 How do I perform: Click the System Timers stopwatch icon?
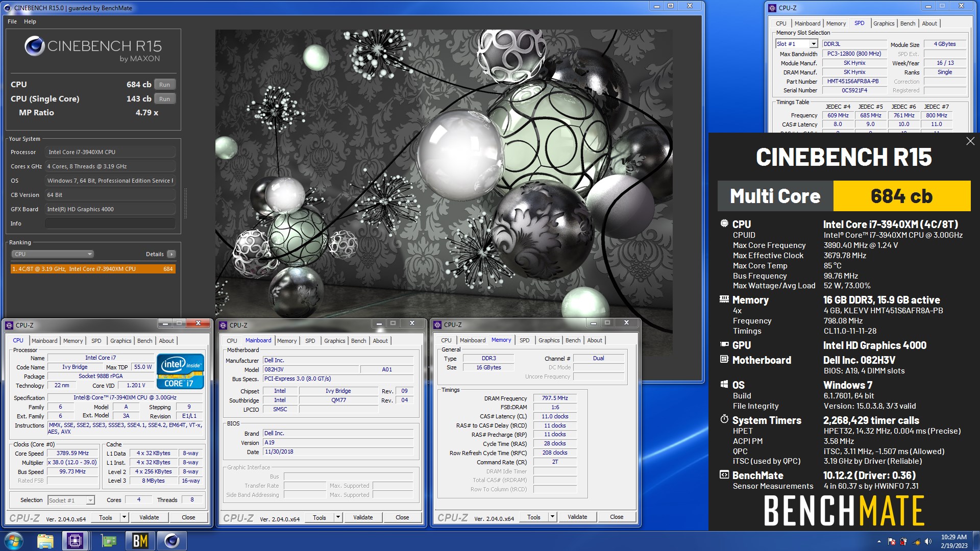[724, 419]
